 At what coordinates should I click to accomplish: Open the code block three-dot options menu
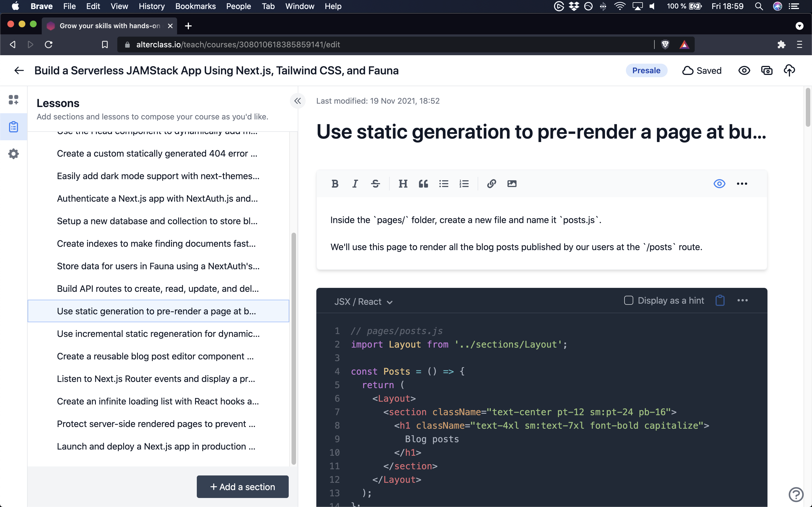click(742, 301)
